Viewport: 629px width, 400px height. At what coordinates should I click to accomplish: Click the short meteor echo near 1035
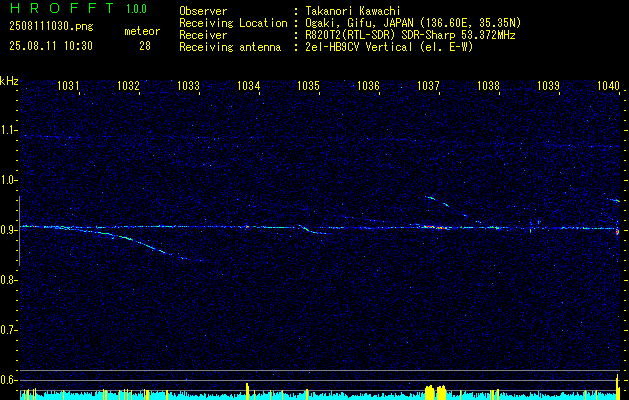(x=312, y=230)
